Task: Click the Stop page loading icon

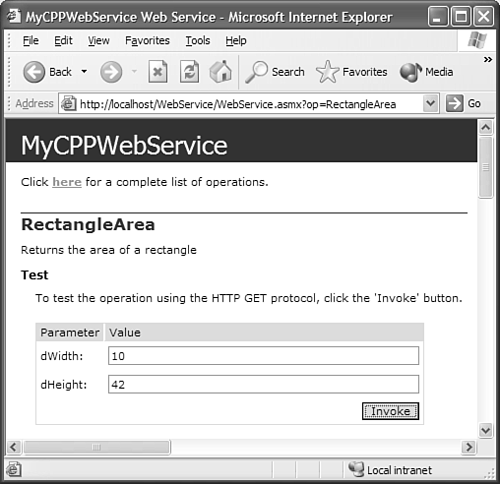Action: [158, 71]
